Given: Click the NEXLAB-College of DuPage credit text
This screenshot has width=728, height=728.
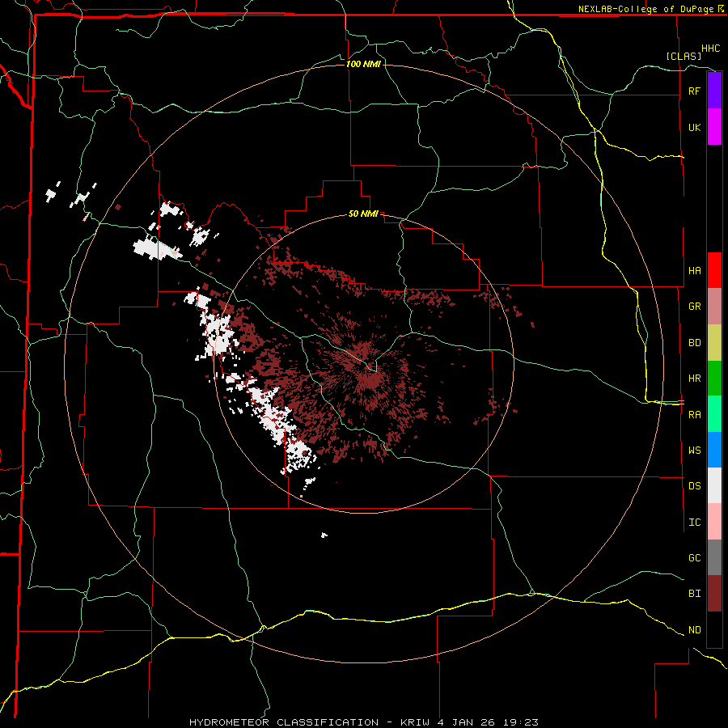Looking at the screenshot, I should 645,9.
